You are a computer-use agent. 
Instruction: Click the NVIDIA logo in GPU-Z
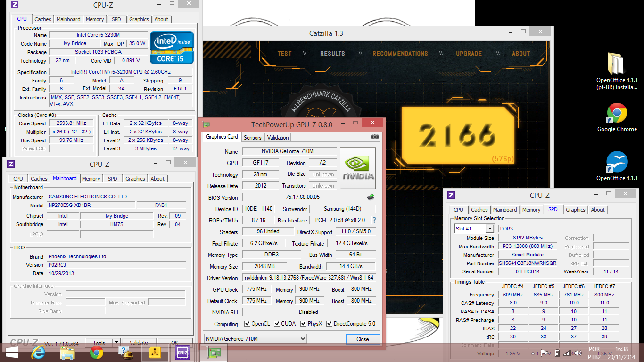pyautogui.click(x=358, y=168)
